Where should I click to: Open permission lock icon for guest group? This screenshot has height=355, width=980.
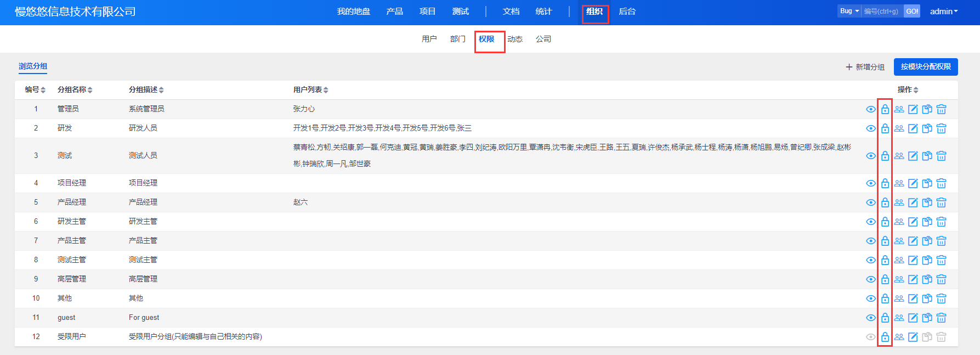pos(885,318)
